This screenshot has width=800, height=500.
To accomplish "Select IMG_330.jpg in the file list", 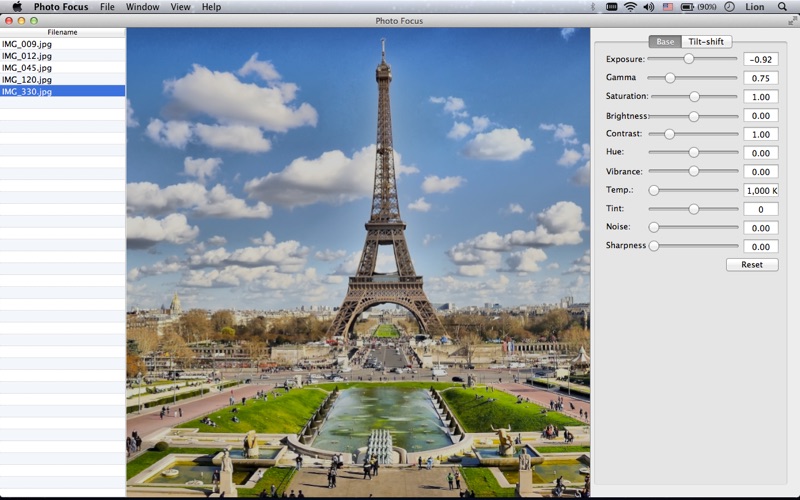I will 62,91.
